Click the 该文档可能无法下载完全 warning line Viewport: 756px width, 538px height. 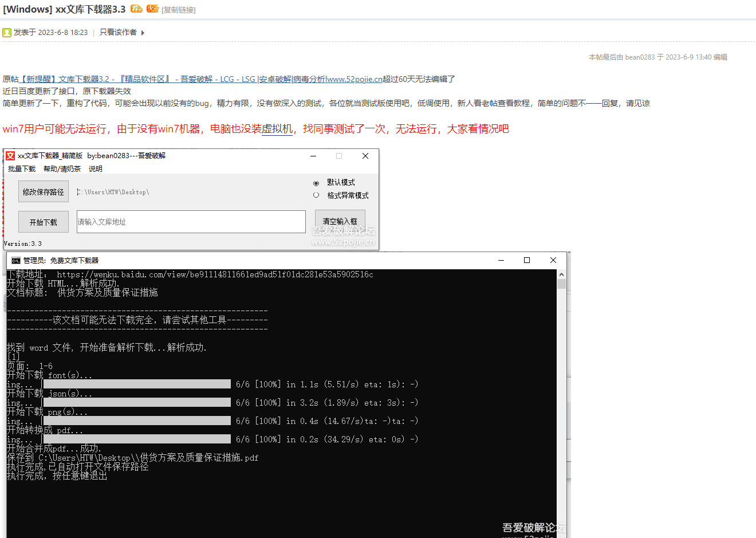(137, 320)
